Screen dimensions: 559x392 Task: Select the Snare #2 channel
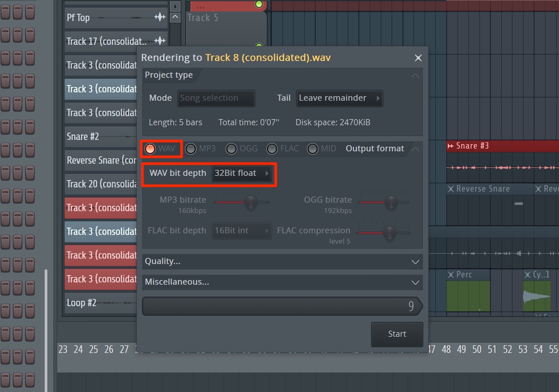[x=101, y=137]
